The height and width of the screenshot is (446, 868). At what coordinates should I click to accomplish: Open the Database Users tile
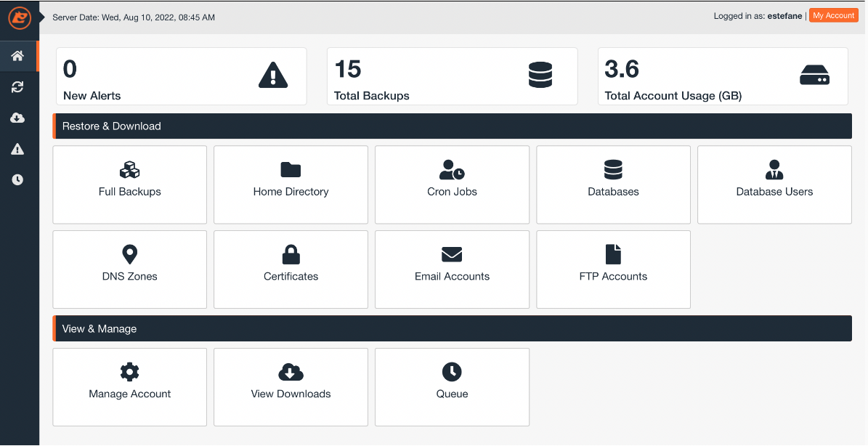774,185
